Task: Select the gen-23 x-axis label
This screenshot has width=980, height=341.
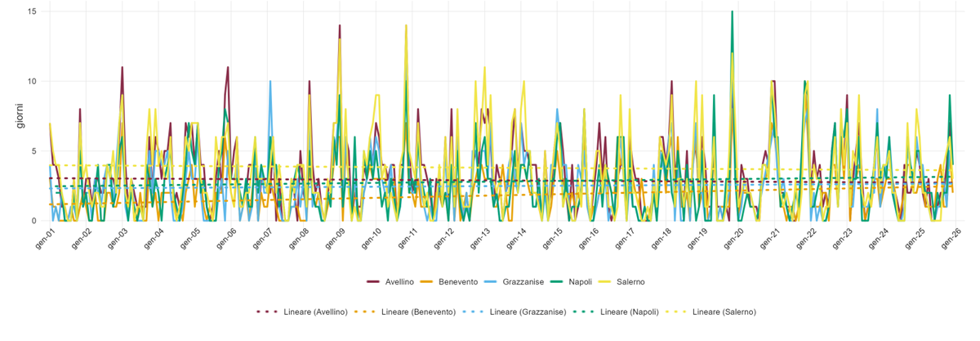Action: (x=844, y=238)
